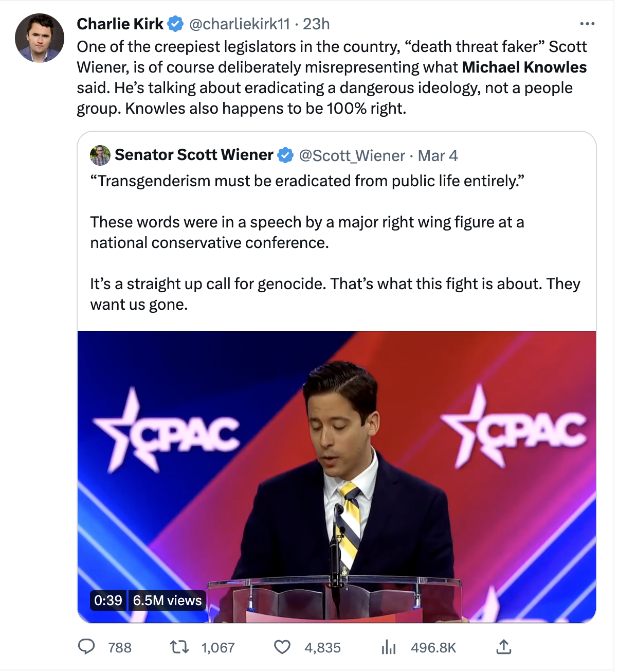
Task: Play the CPAC speech video
Action: (x=336, y=476)
